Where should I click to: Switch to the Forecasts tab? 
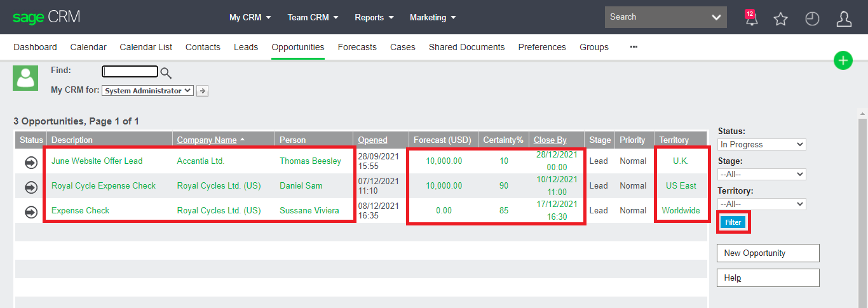pos(357,47)
